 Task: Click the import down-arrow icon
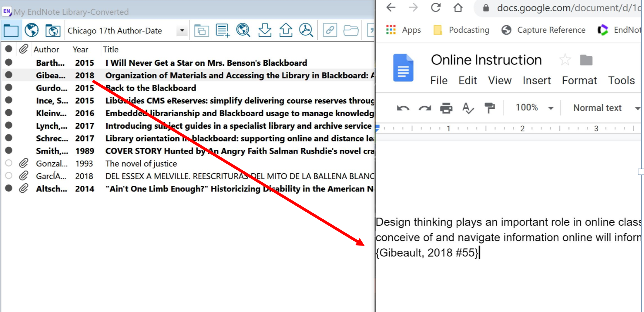pyautogui.click(x=265, y=30)
